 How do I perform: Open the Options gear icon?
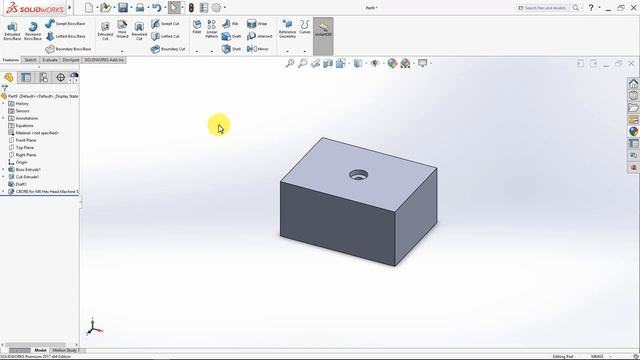216,7
